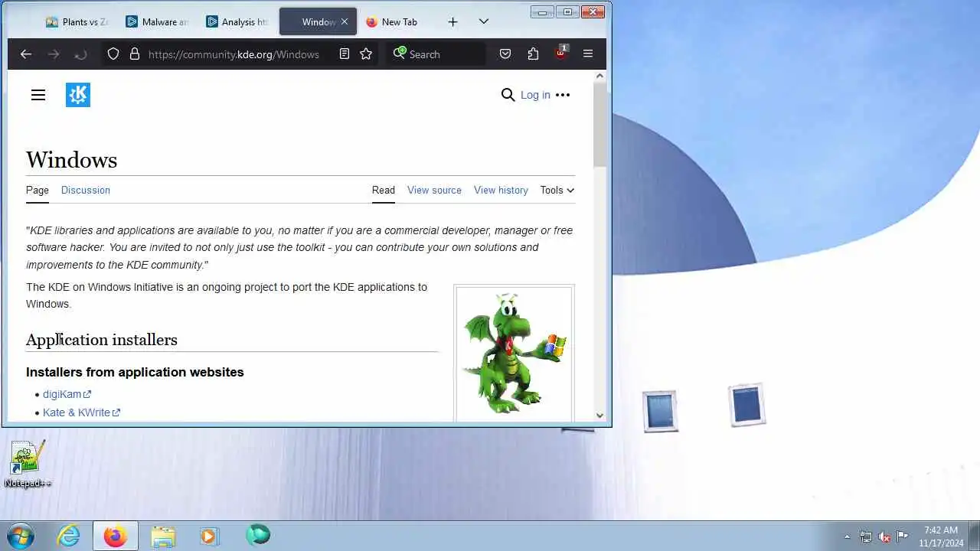Image resolution: width=980 pixels, height=551 pixels.
Task: Show hidden tray icons arrow
Action: 847,536
